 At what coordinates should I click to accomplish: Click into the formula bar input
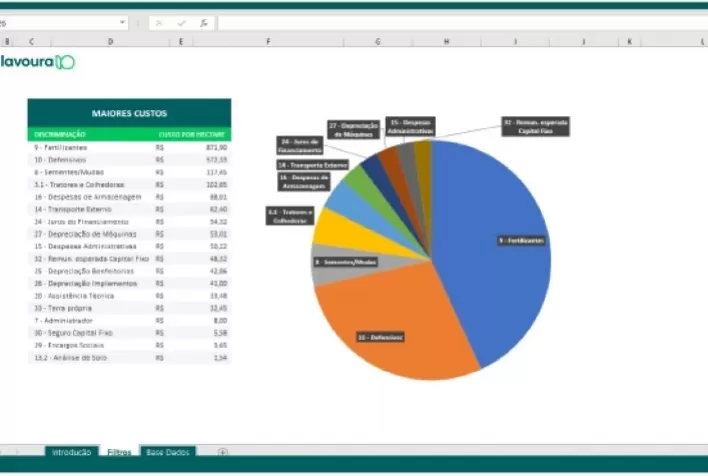click(463, 23)
